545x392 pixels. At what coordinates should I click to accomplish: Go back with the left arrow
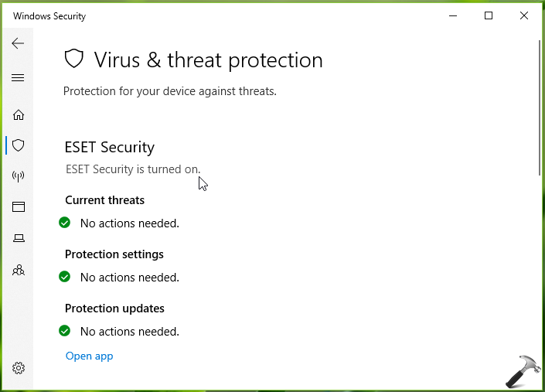(18, 43)
